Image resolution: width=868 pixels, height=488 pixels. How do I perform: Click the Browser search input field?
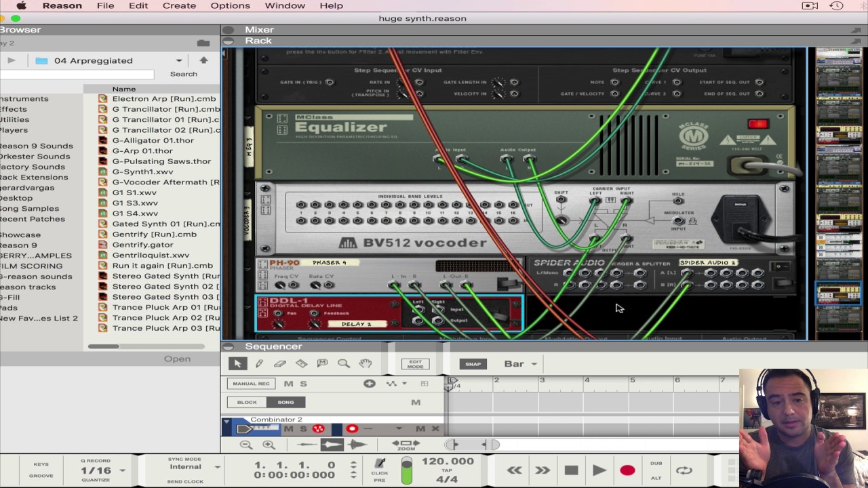point(77,74)
